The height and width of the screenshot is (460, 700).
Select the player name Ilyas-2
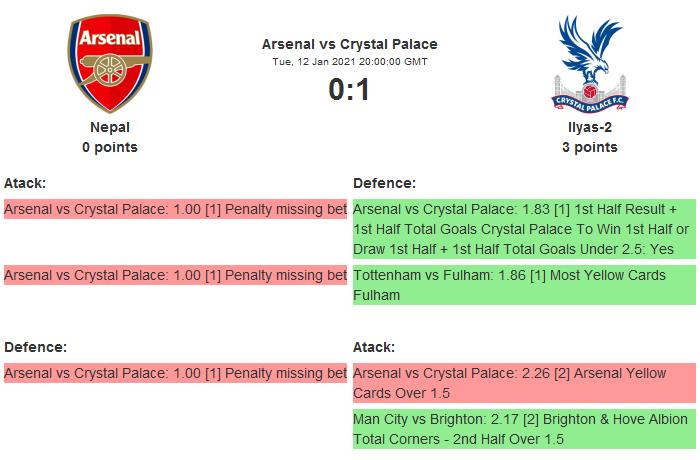click(x=589, y=127)
